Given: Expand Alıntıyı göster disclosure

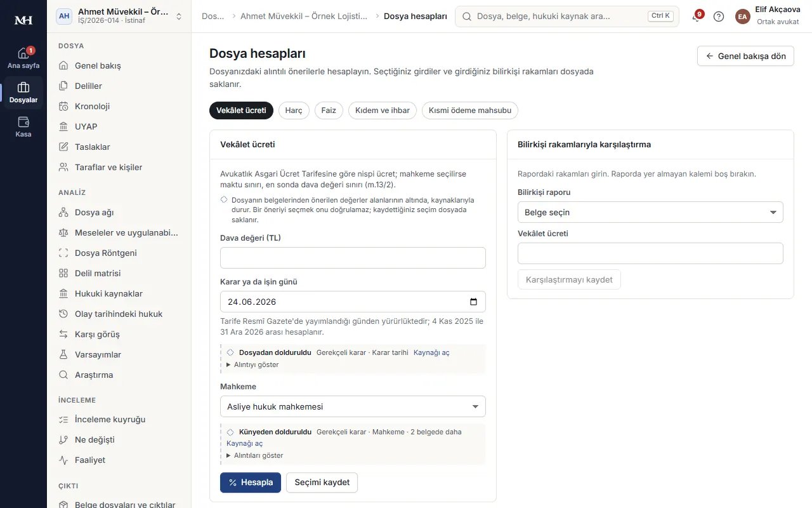Looking at the screenshot, I should (253, 364).
